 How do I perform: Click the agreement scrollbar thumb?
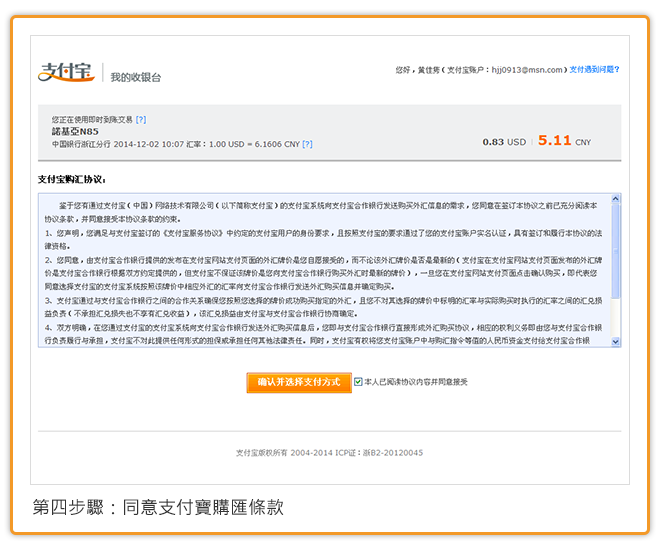(x=615, y=251)
